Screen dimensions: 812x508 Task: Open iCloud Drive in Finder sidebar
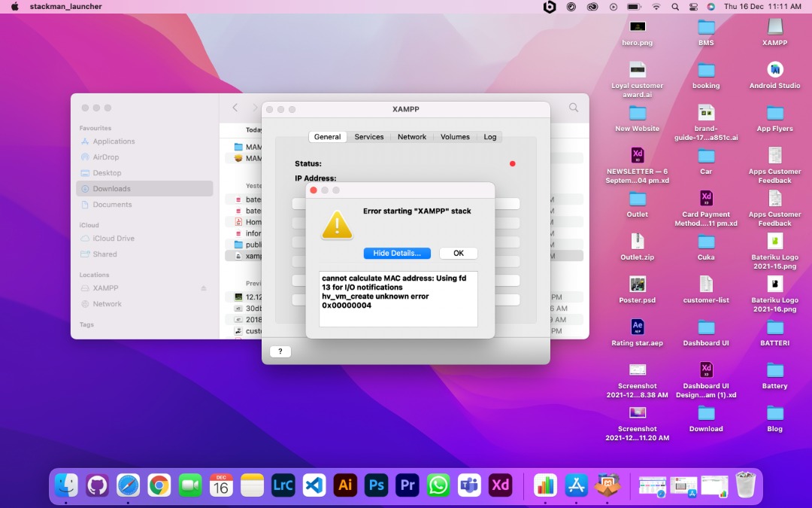click(114, 239)
